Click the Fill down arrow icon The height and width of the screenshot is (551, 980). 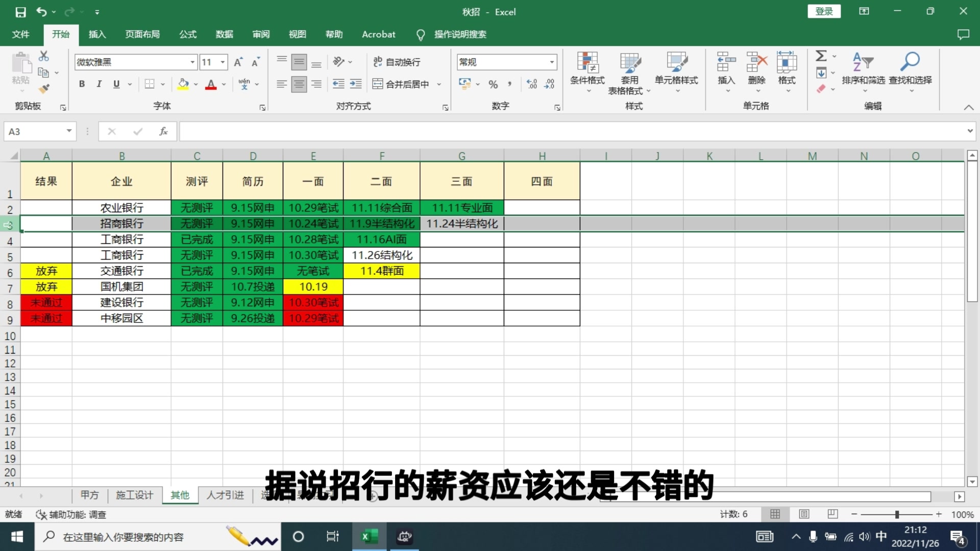click(821, 73)
